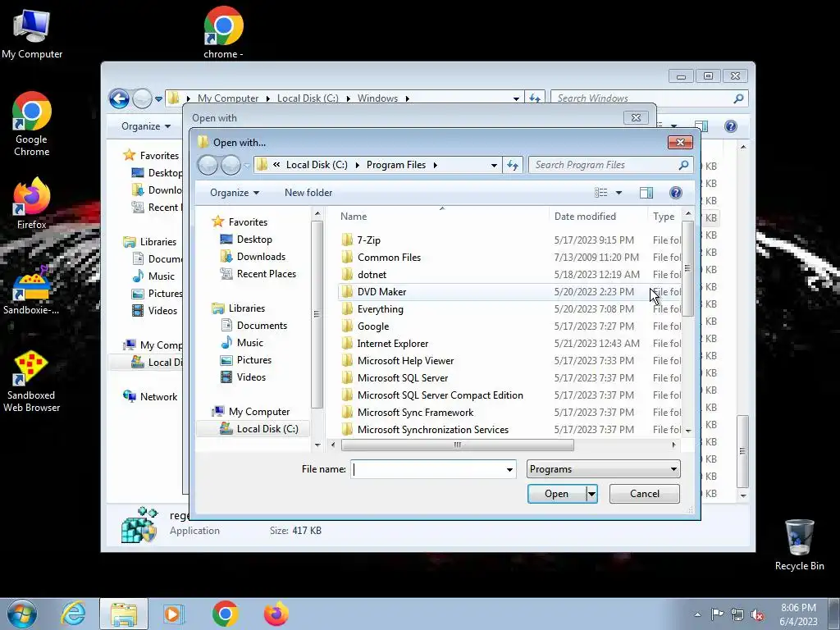Click the volume icon in system tray
The height and width of the screenshot is (630, 840).
click(757, 614)
